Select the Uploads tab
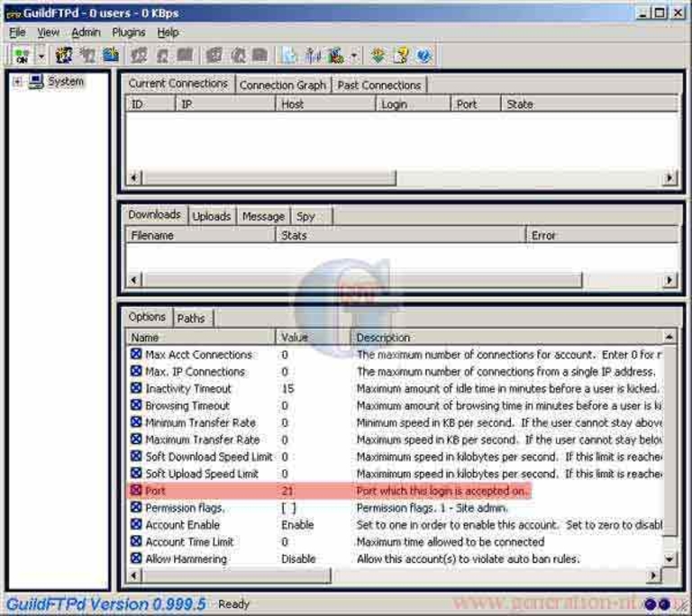This screenshot has height=616, width=692. 212,216
